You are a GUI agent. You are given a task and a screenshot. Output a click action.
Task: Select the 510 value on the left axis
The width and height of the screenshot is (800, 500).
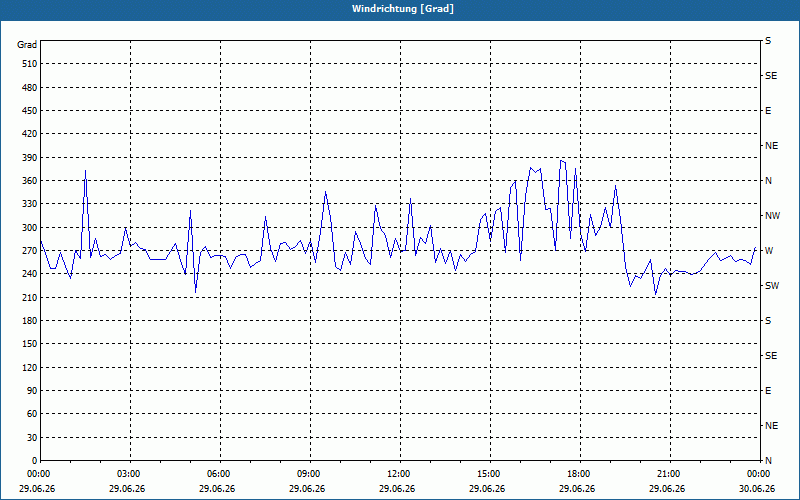coord(29,64)
